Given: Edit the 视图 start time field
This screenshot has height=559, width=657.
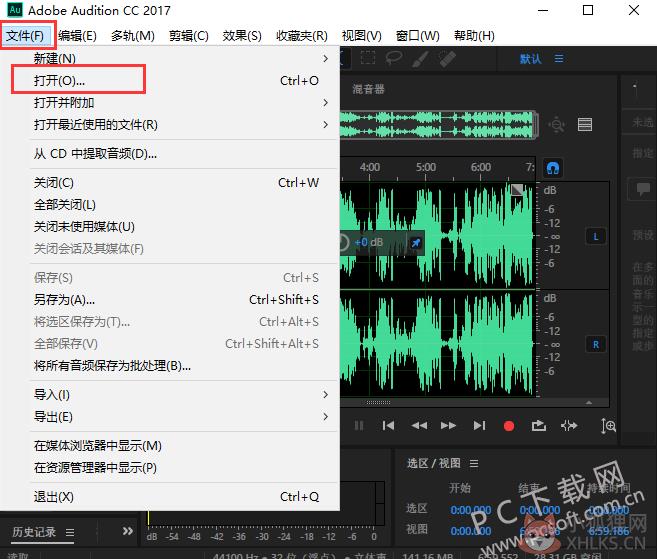Looking at the screenshot, I should click(x=471, y=531).
